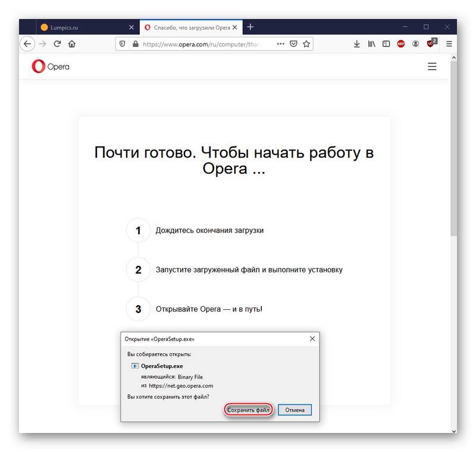The image size is (476, 452).
Task: Close the OperaSetup.exe dialog
Action: pos(312,338)
